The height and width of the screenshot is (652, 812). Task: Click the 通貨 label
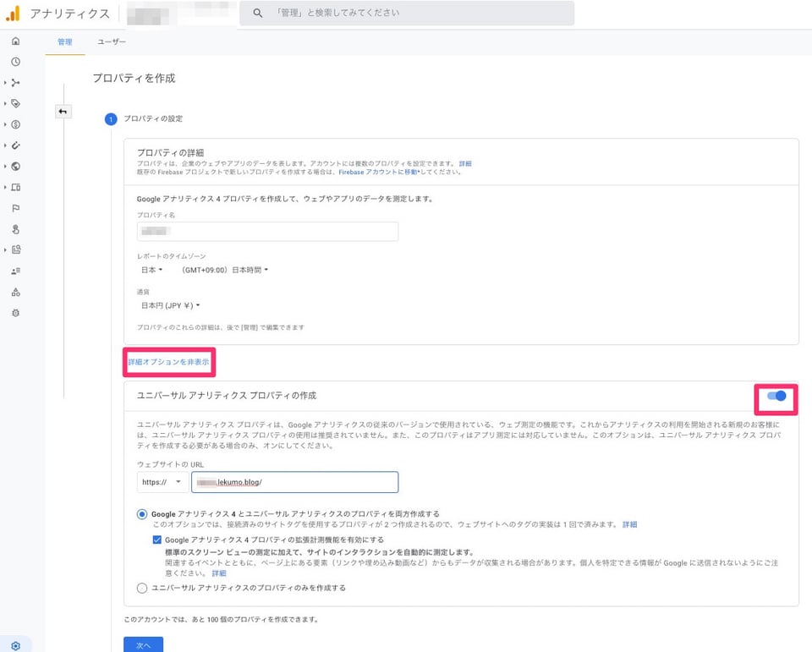(144, 292)
